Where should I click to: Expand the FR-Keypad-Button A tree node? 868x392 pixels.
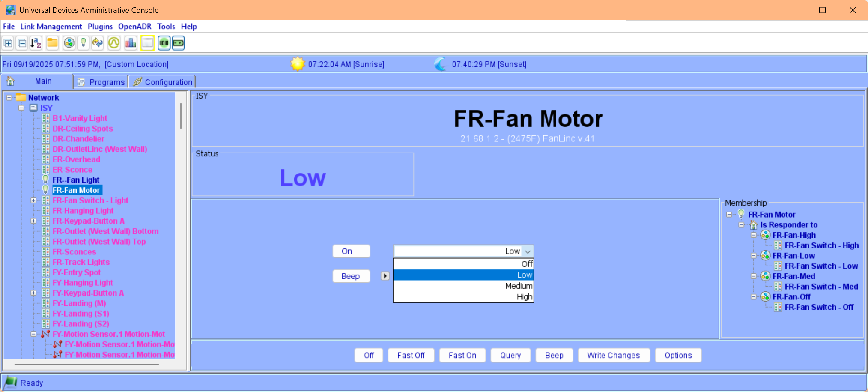click(33, 221)
